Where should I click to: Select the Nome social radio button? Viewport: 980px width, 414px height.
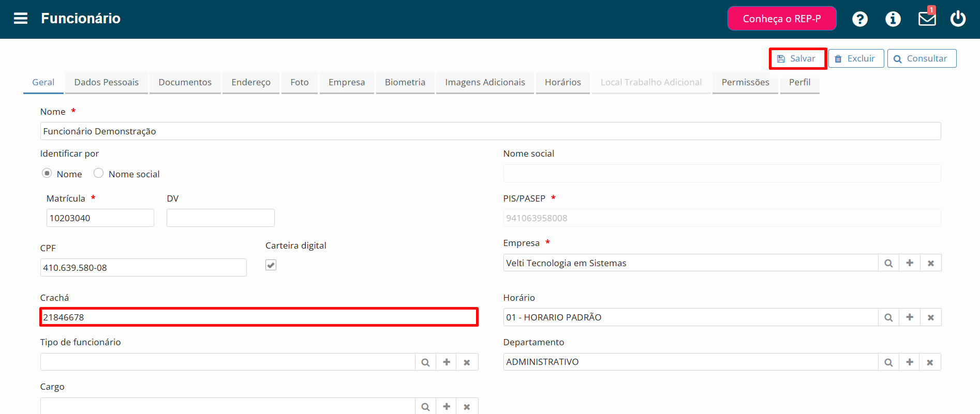click(99, 173)
